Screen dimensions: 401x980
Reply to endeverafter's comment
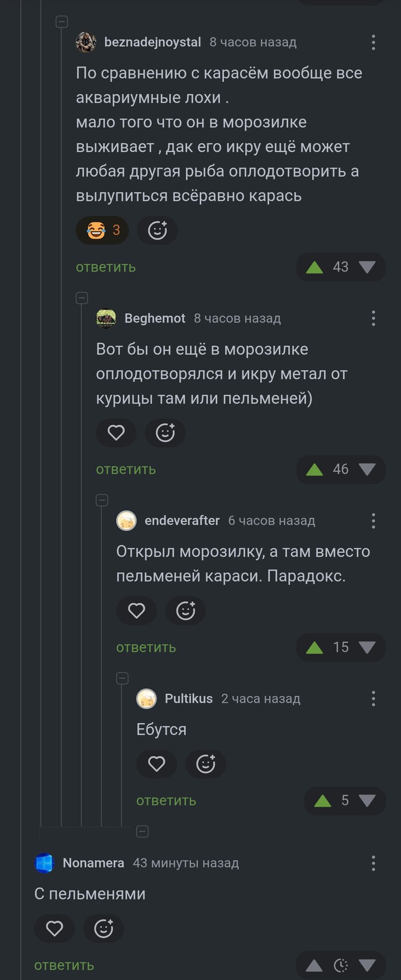[146, 648]
